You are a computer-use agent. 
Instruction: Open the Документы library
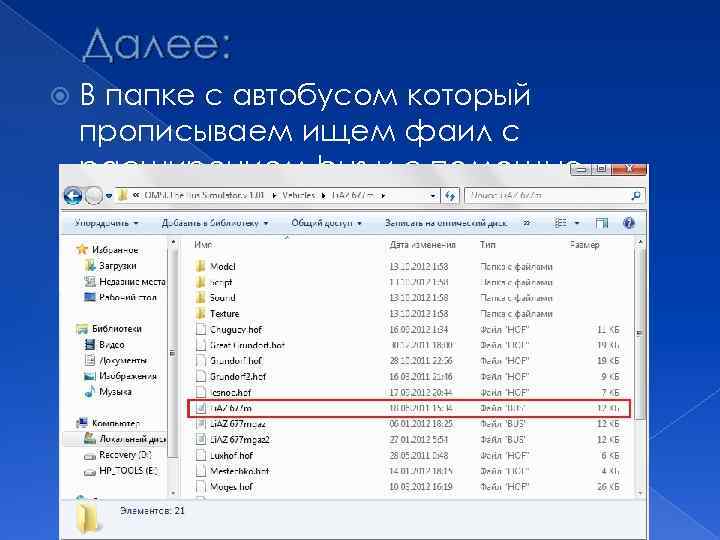tap(116, 360)
